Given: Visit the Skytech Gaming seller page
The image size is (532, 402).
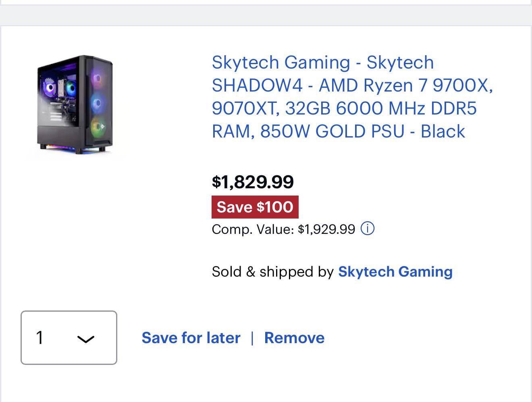Looking at the screenshot, I should point(395,272).
